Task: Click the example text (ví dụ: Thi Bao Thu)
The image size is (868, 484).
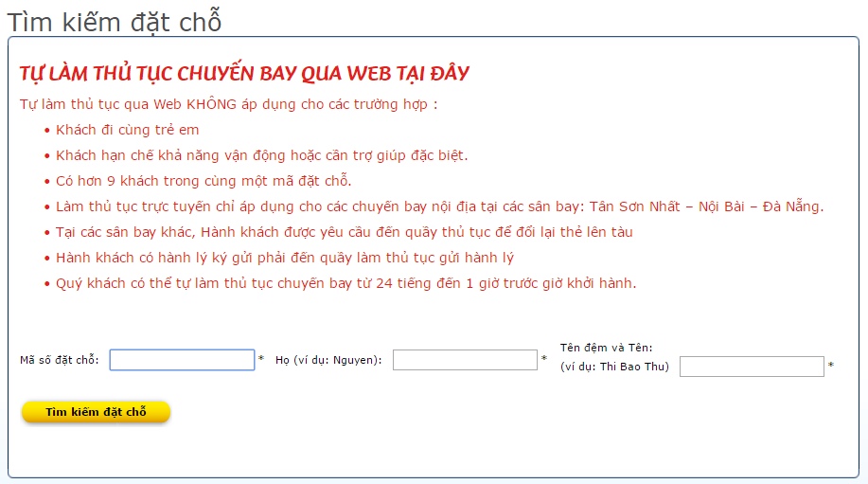Action: [614, 367]
